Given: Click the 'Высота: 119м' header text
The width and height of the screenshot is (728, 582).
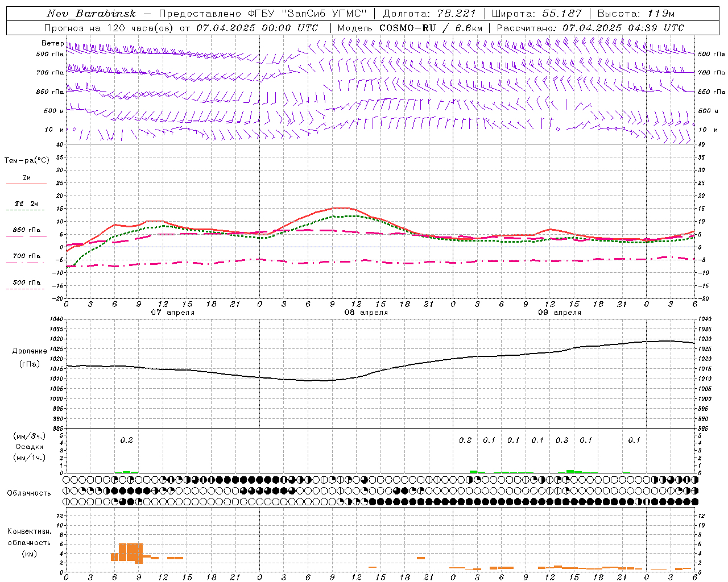Looking at the screenshot, I should point(636,14).
